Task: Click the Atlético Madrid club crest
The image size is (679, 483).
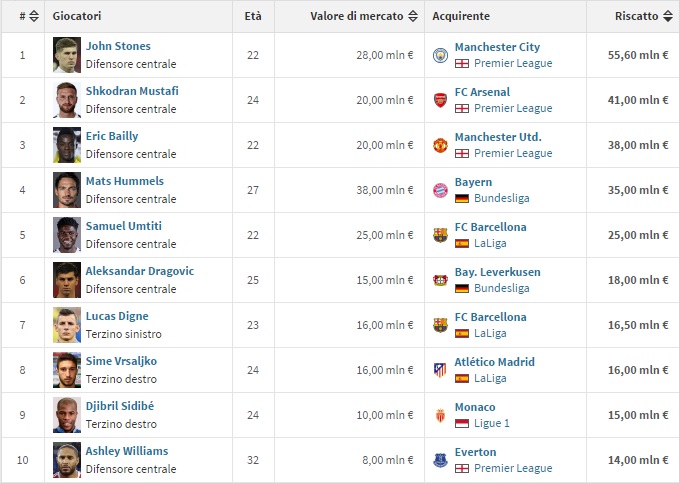Action: click(440, 370)
